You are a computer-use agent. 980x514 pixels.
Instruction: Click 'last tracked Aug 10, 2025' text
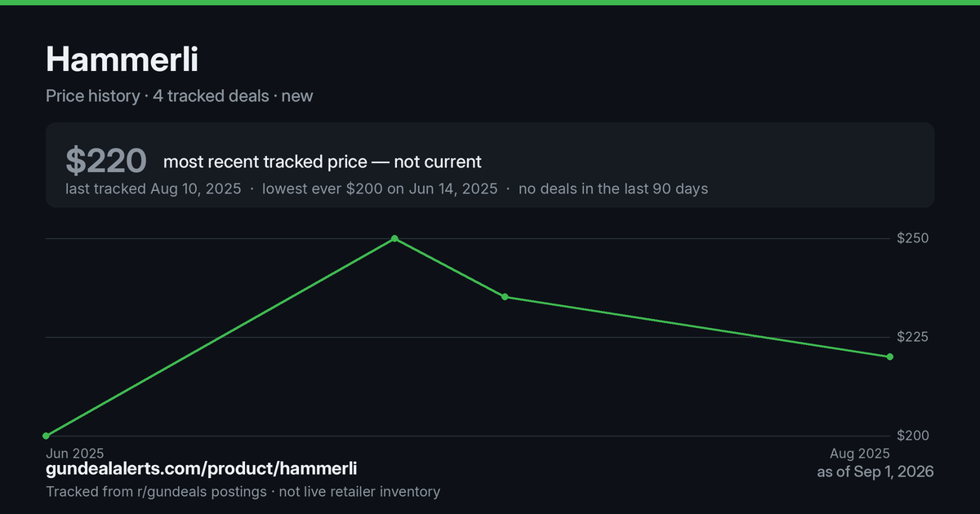(x=154, y=188)
